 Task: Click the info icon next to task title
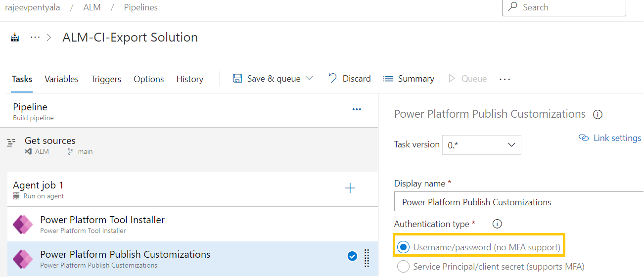pyautogui.click(x=598, y=114)
